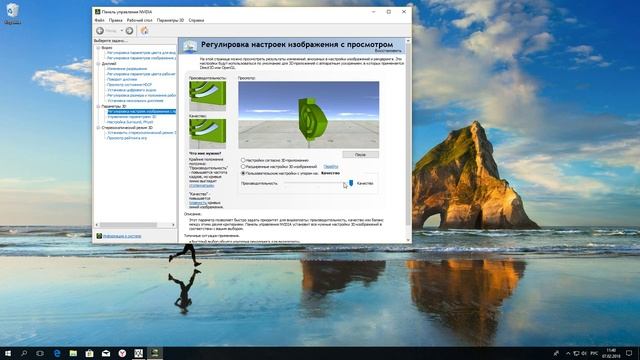640x360 pixels.
Task: Open the Рабочий стол menu
Action: click(139, 20)
